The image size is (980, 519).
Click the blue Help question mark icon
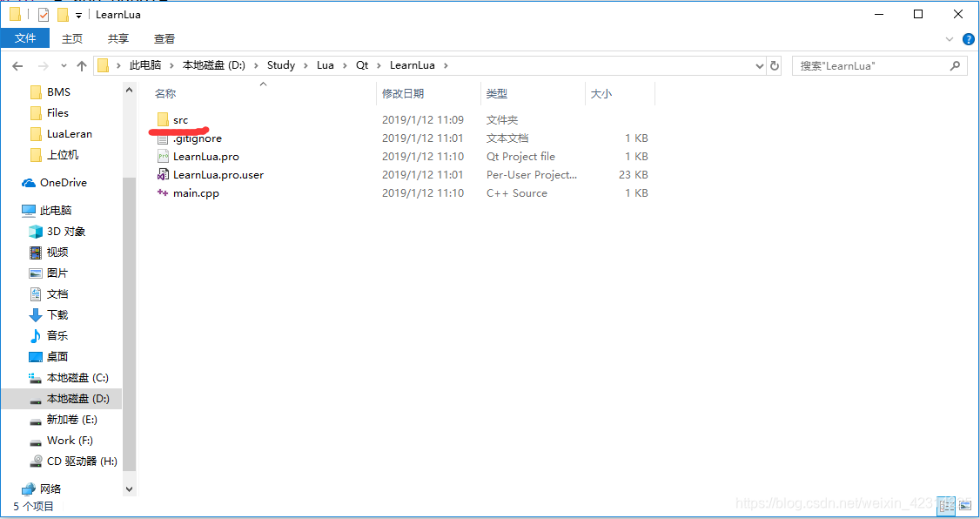pos(969,38)
